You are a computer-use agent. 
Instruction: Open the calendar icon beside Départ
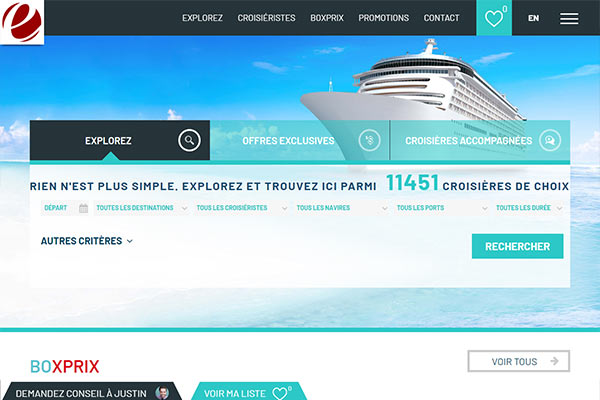[x=83, y=208]
